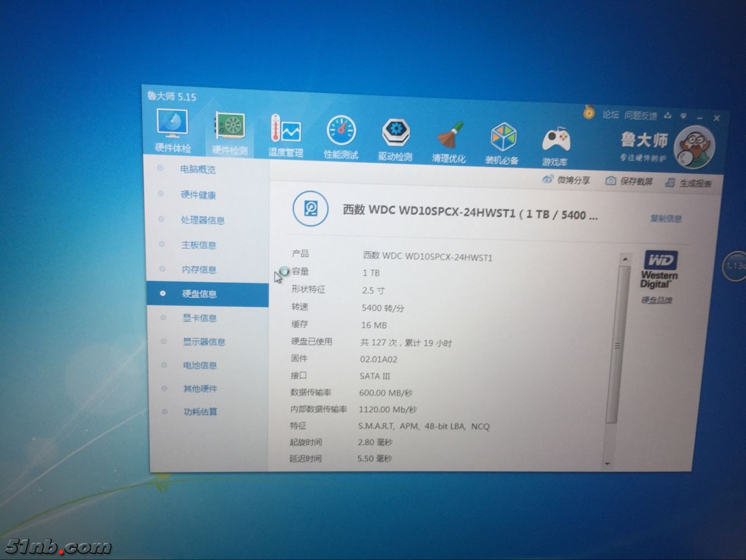This screenshot has width=746, height=560.
Task: Select 处理器信息 in the sidebar
Action: 202,220
